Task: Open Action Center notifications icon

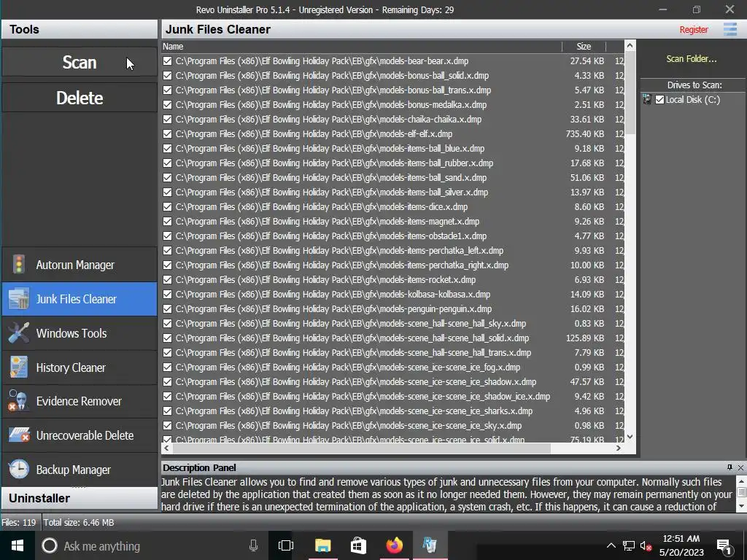Action: click(724, 545)
